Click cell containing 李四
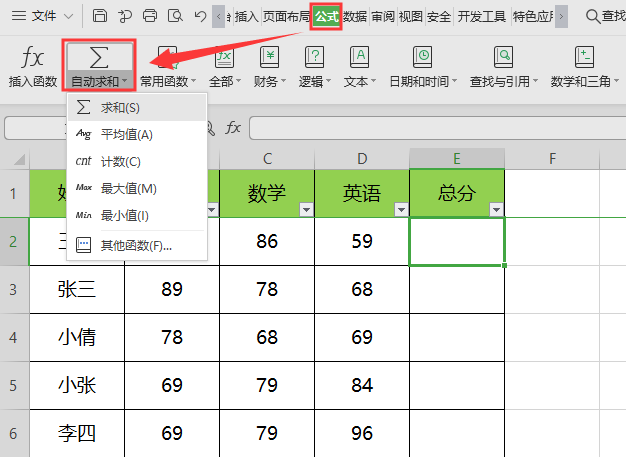Viewport: 626px width, 457px height. click(77, 433)
